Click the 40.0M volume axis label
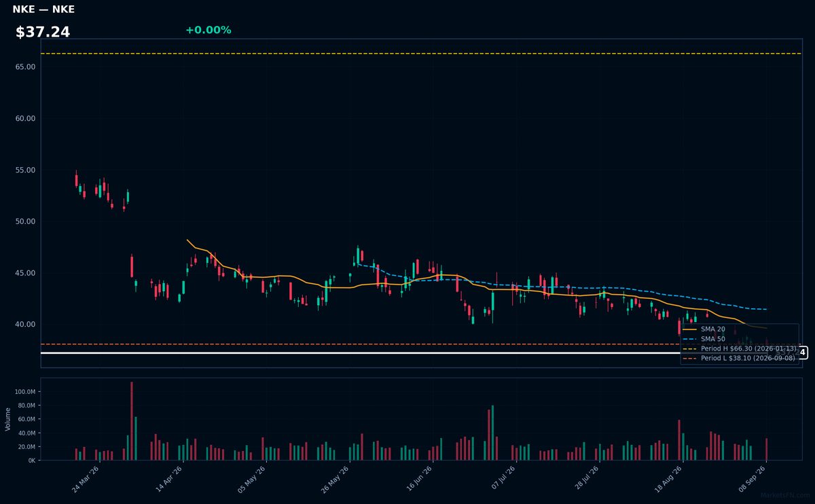This screenshot has height=504, width=815. (26, 433)
